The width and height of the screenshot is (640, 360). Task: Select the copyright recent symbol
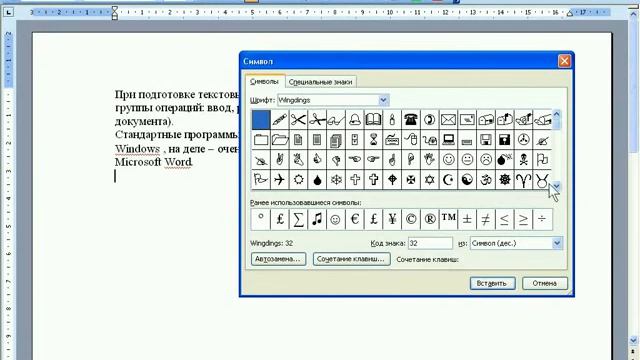coord(411,219)
